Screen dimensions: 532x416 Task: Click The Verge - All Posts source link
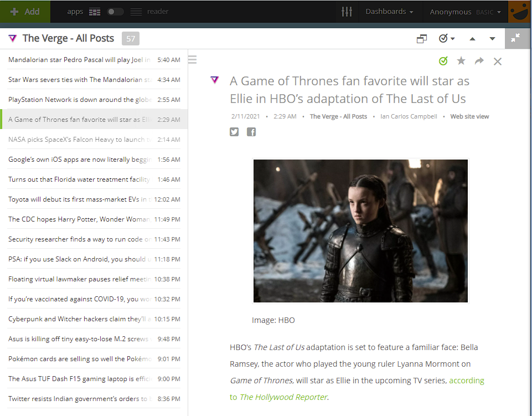[338, 116]
